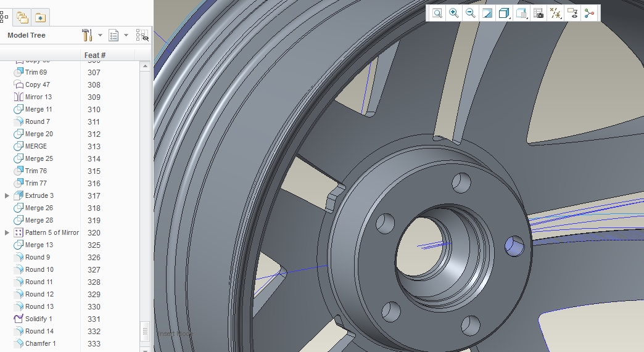644x352 pixels.
Task: Click the tree show list icon
Action: [x=114, y=35]
